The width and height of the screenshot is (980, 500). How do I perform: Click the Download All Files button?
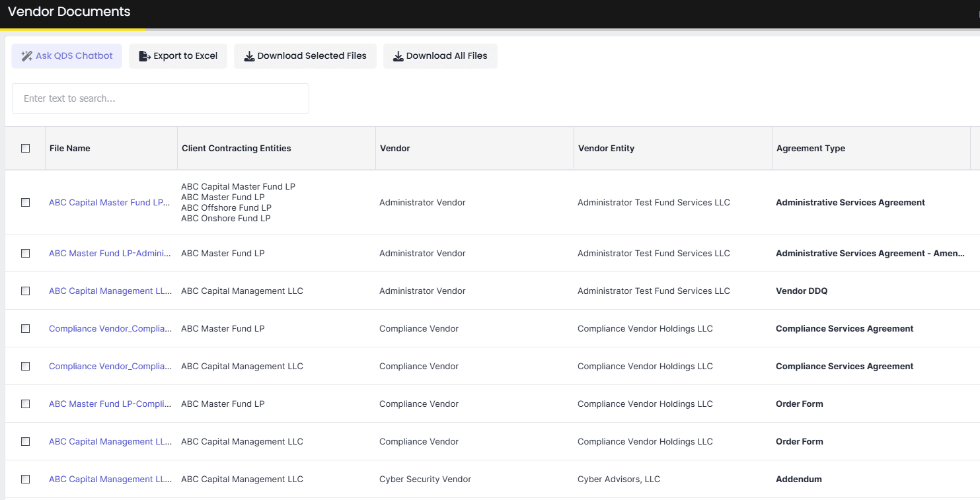point(440,56)
